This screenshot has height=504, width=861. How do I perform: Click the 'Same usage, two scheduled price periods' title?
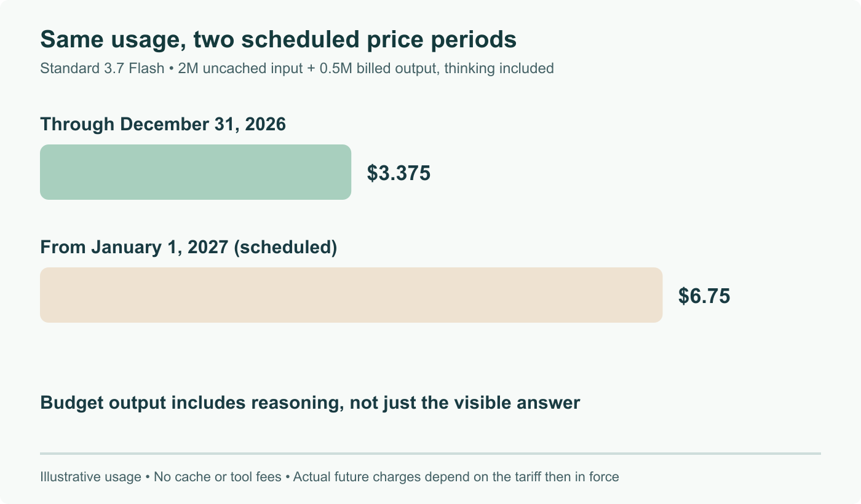[278, 40]
